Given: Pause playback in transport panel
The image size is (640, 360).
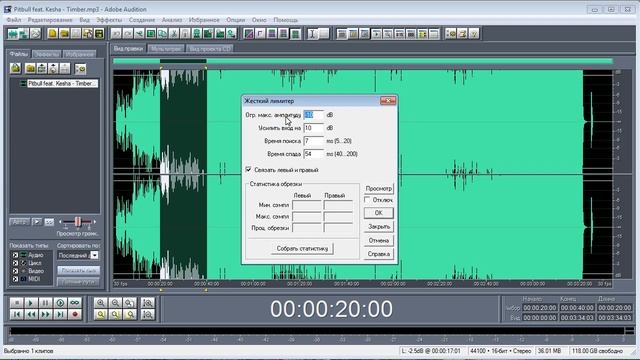Looking at the screenshot, I should [45, 303].
